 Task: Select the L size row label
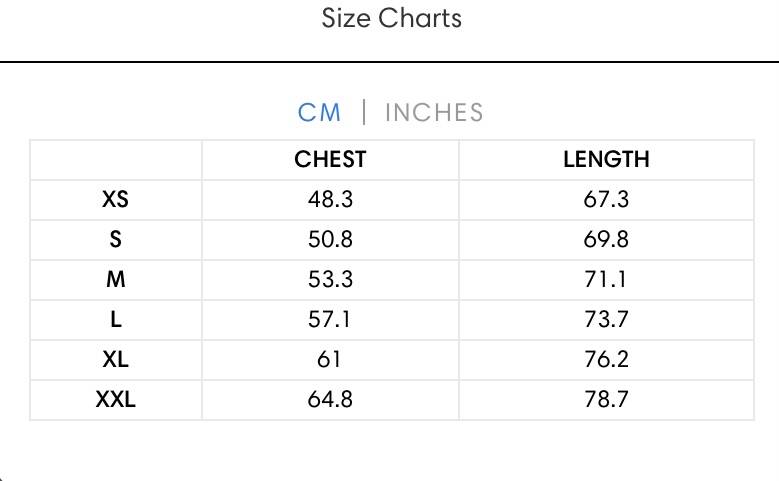115,319
